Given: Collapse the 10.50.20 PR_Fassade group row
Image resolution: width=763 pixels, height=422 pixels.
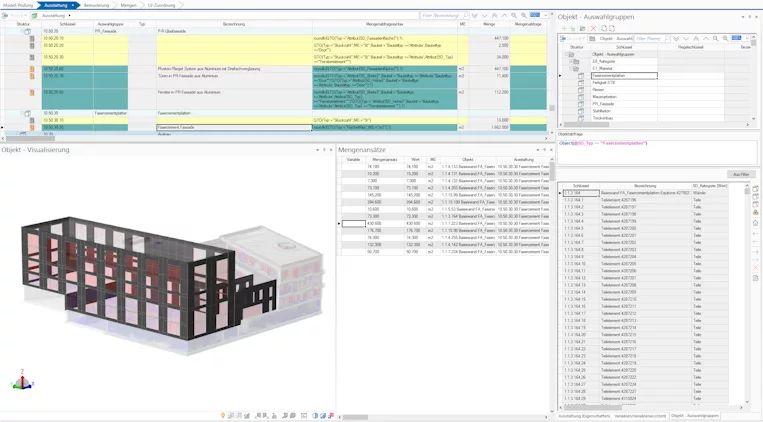Looking at the screenshot, I should tap(23, 31).
